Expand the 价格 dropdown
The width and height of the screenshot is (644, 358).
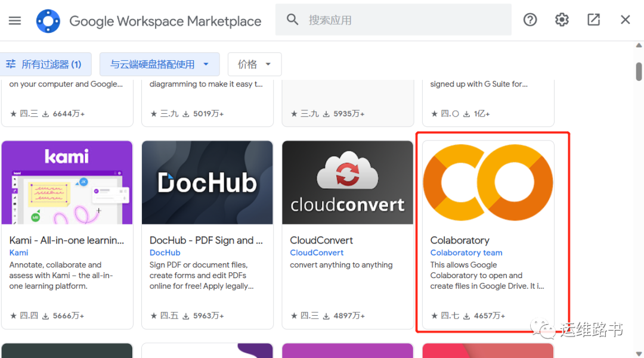[x=255, y=64]
